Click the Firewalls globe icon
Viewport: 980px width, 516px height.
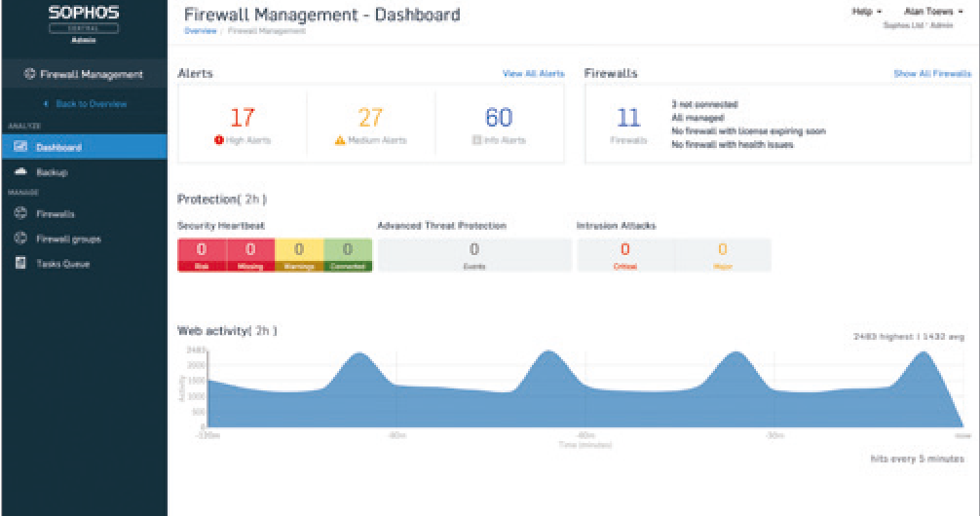pos(19,213)
